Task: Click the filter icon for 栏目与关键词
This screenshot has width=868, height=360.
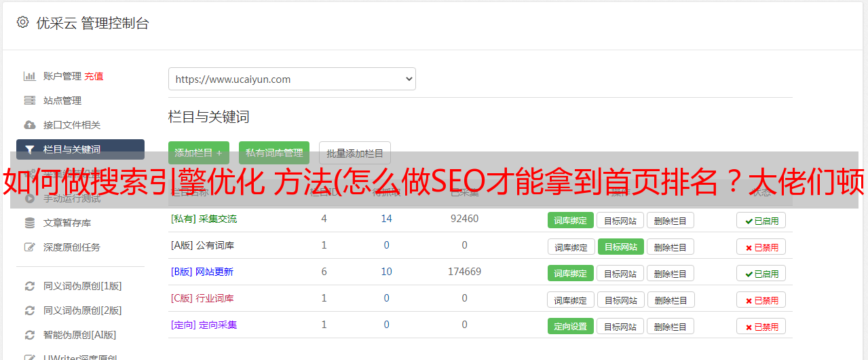Action: tap(30, 149)
